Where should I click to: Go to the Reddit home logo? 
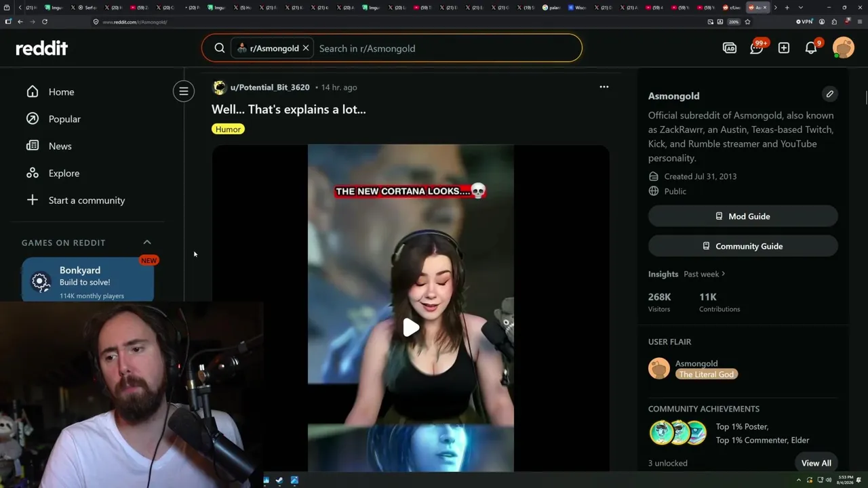click(x=42, y=48)
